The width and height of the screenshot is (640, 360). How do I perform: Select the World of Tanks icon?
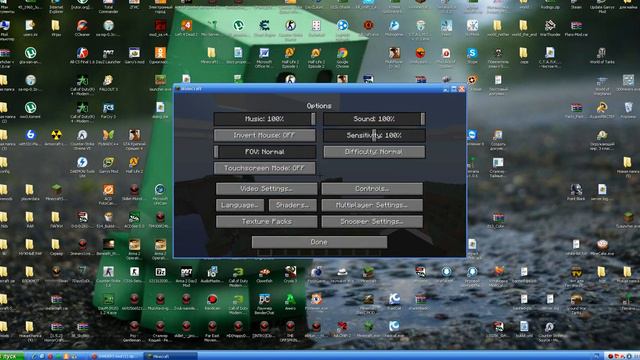(602, 56)
